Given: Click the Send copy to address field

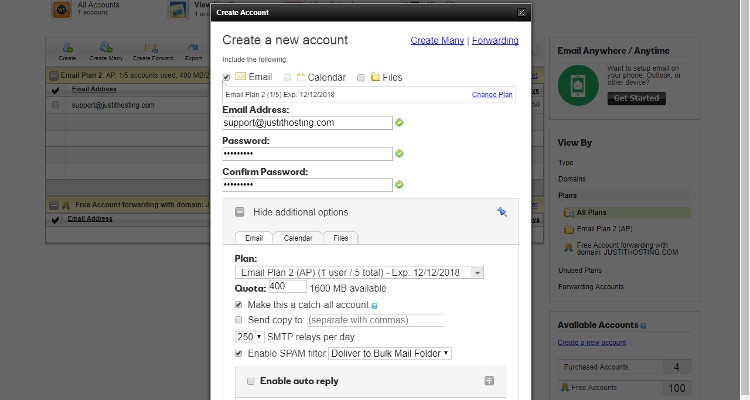Looking at the screenshot, I should pyautogui.click(x=376, y=320).
